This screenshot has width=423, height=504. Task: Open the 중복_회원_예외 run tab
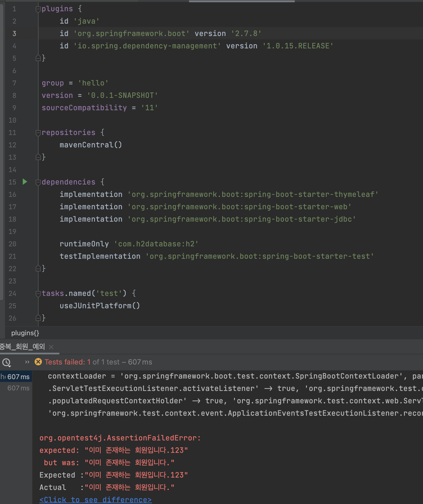coord(22,346)
